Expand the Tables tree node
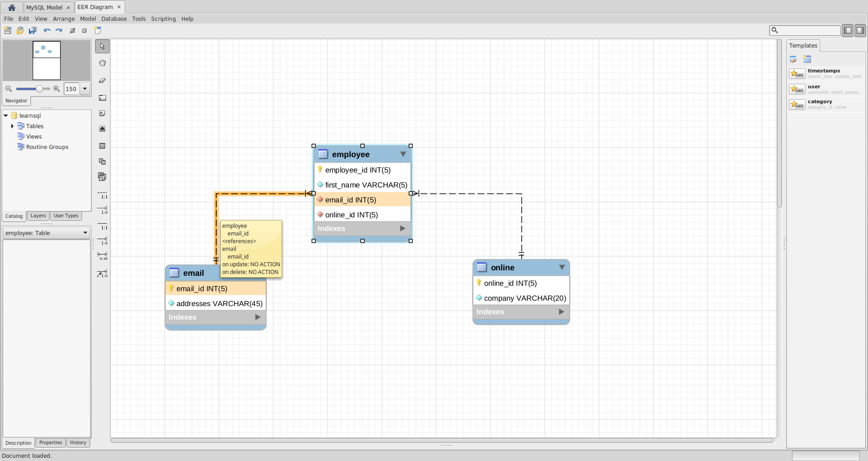 point(12,126)
